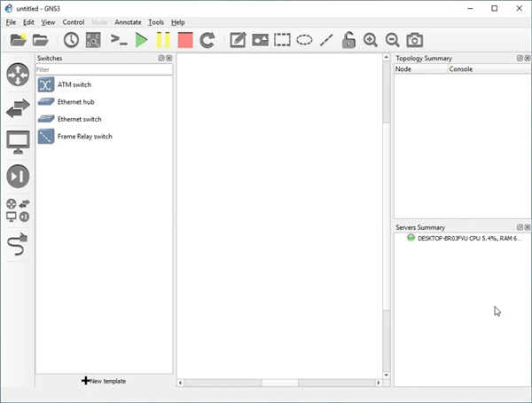The image size is (532, 403).
Task: Browse all devices icon
Action: point(18,210)
